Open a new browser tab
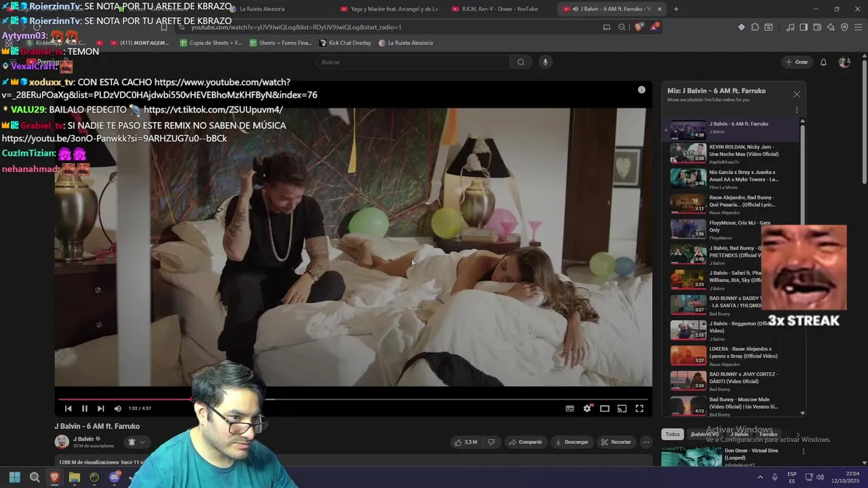Screen dimensions: 868x488 [x=675, y=9]
